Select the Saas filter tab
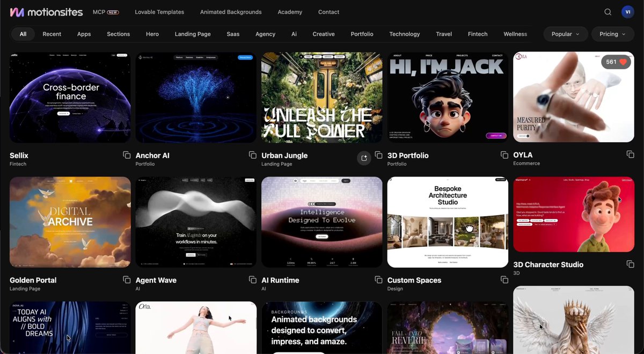 coord(233,34)
